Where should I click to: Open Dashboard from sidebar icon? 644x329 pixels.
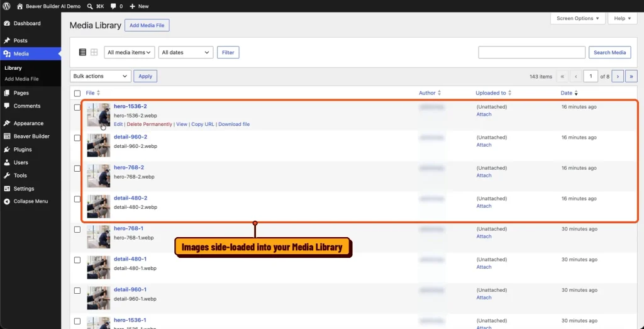(7, 23)
